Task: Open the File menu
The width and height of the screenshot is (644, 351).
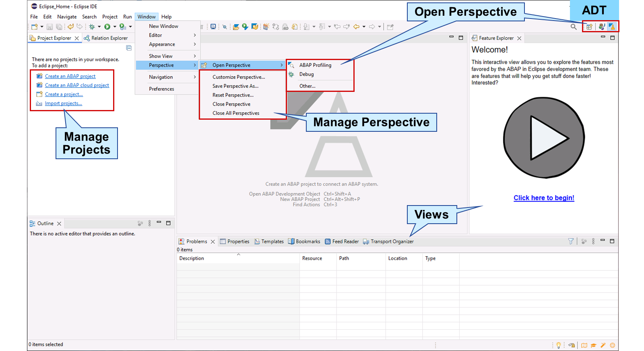Action: (x=34, y=17)
